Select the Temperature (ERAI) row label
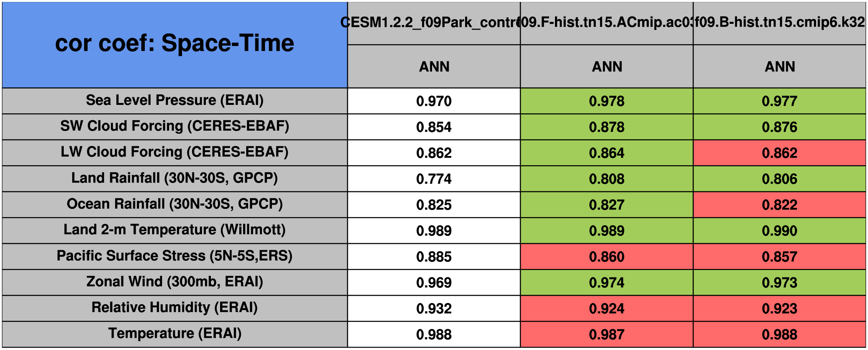 (175, 333)
